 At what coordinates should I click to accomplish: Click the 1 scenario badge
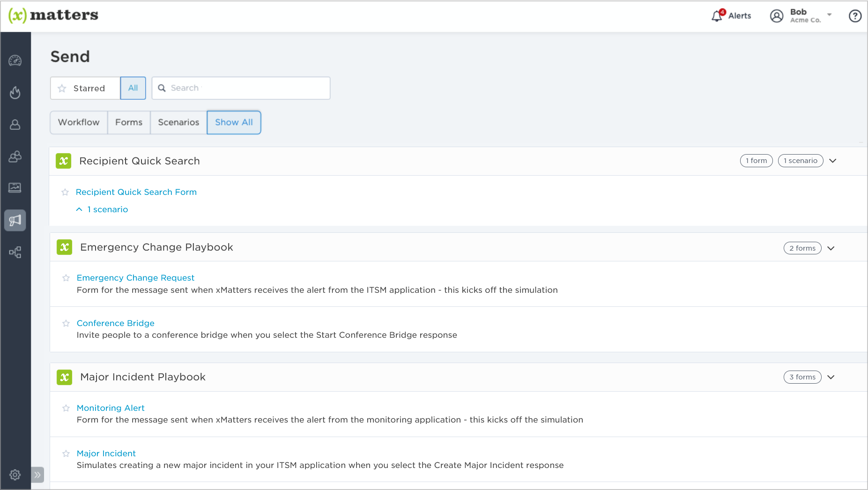801,161
